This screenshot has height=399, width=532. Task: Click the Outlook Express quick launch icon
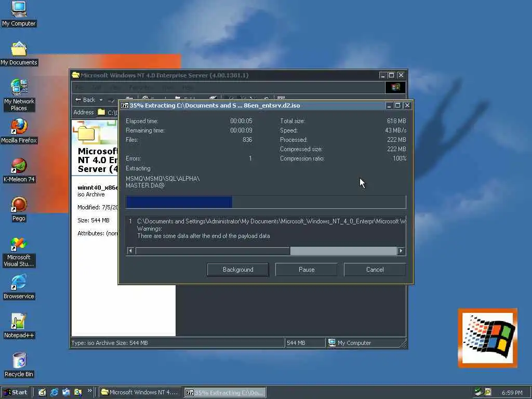click(x=66, y=392)
